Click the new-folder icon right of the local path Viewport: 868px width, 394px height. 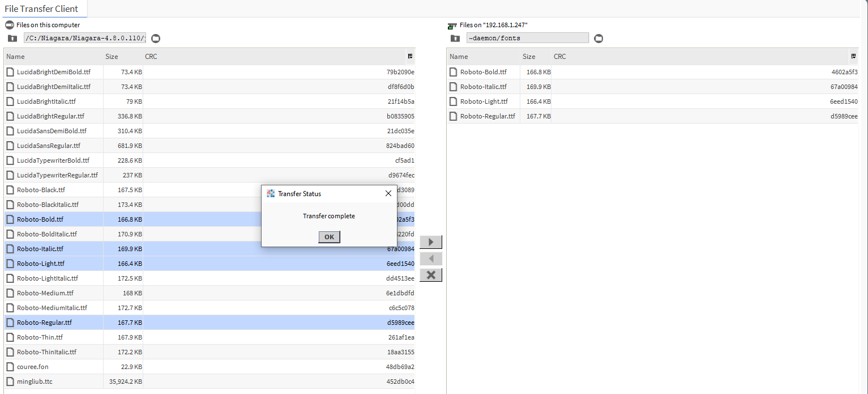pos(155,38)
